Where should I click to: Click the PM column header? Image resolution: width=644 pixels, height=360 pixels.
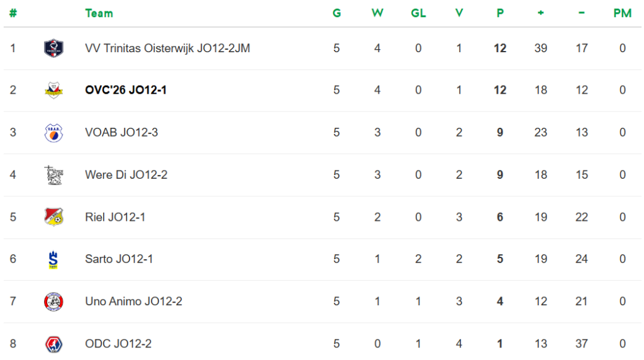(622, 13)
